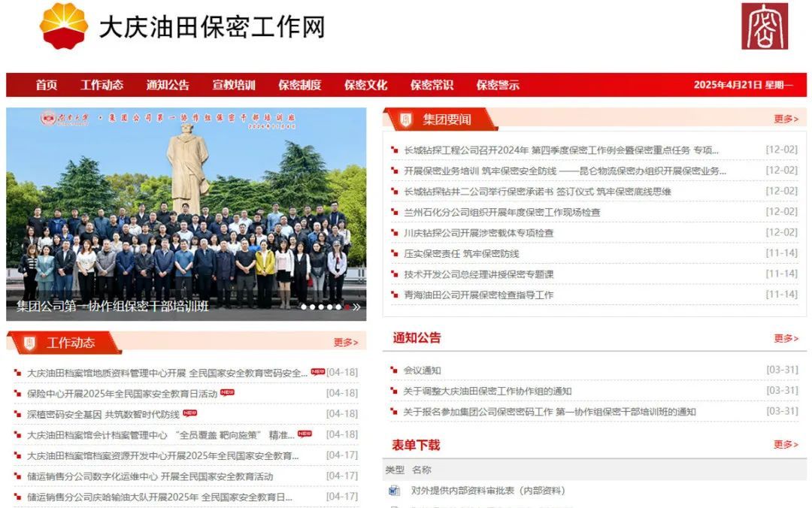812x508 pixels.
Task: Click the shield icon beside 集团要闻
Action: click(x=406, y=119)
